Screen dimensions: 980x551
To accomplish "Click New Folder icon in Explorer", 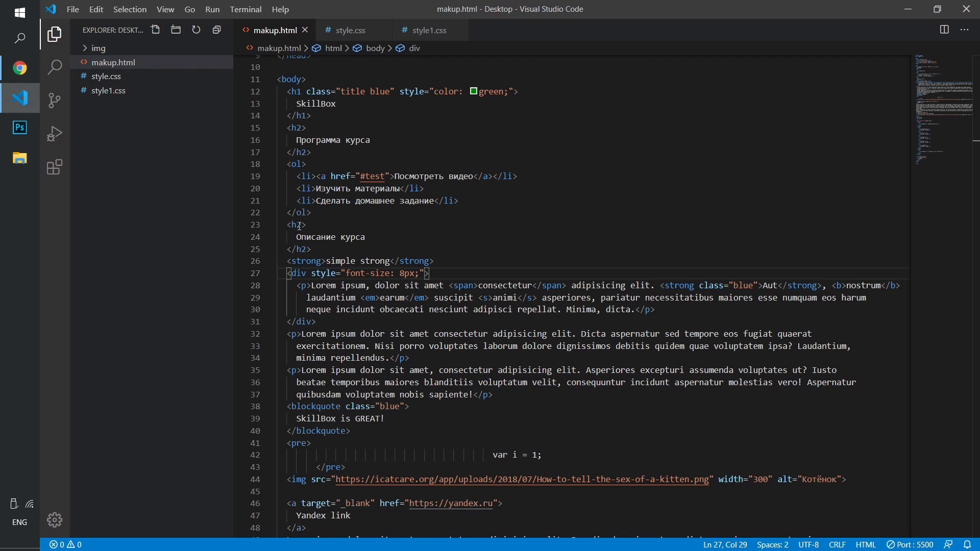I will pos(176,30).
